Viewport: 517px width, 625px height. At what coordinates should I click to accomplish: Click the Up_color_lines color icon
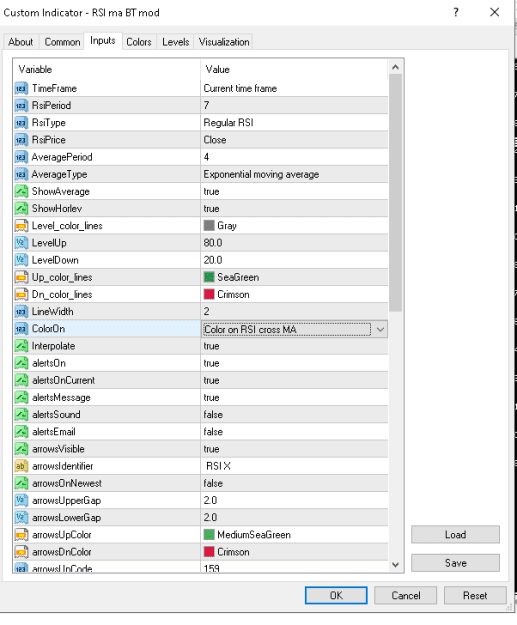[x=22, y=277]
